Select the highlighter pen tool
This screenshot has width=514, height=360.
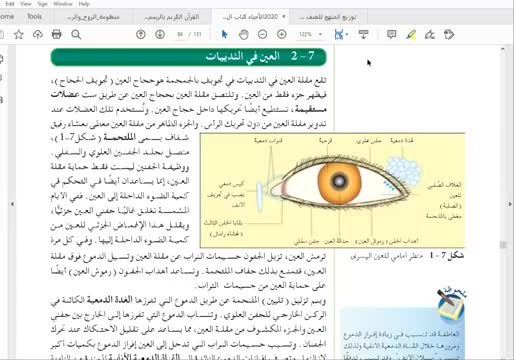pyautogui.click(x=411, y=34)
